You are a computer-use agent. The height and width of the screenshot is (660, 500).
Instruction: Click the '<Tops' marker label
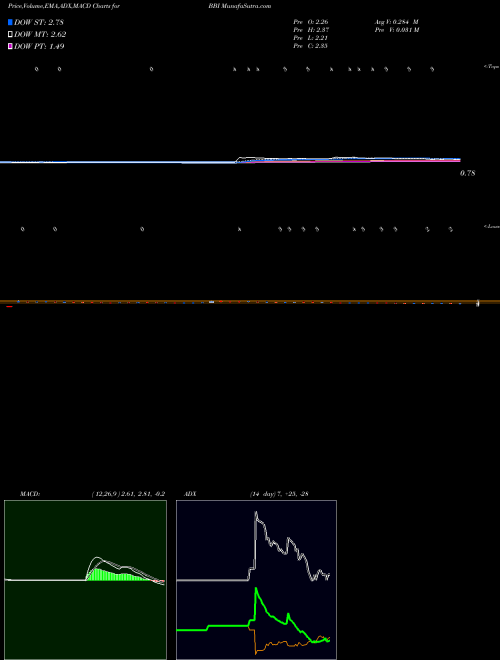[x=491, y=67]
